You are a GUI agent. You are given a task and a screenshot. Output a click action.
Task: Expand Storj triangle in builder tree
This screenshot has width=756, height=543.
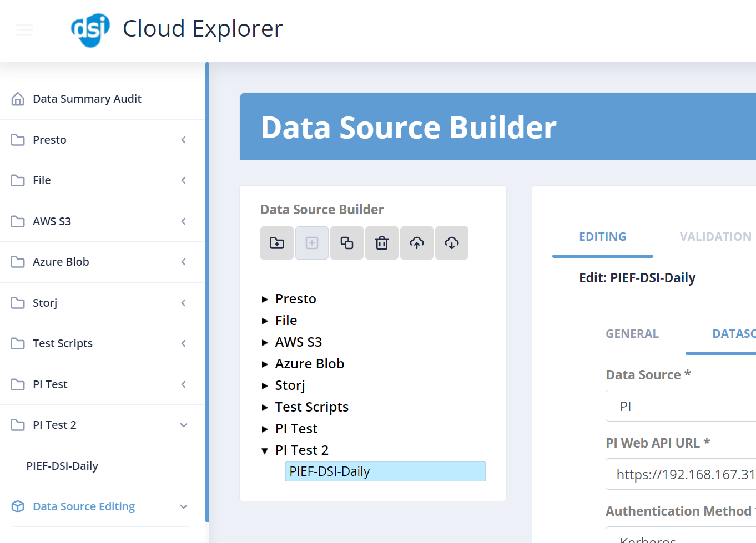(x=265, y=386)
